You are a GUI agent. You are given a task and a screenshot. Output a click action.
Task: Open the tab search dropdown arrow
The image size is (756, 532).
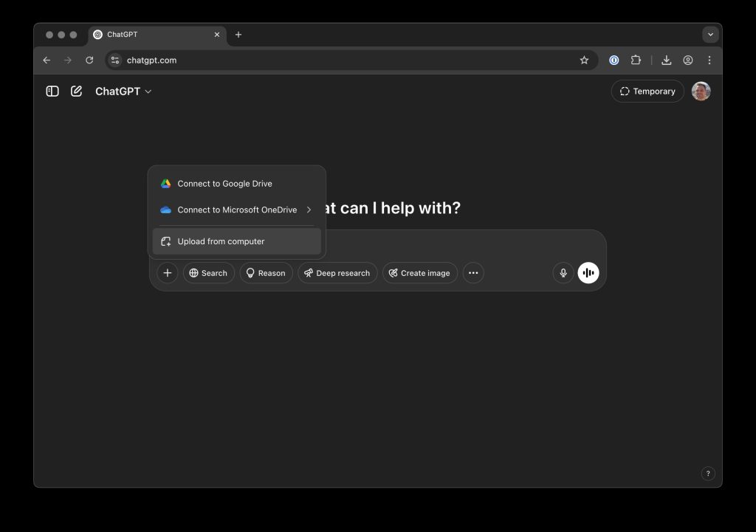click(710, 35)
